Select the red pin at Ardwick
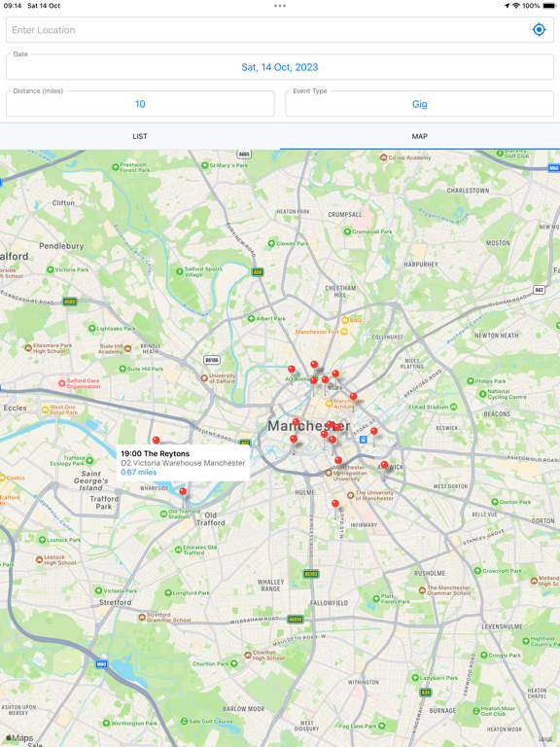The image size is (560, 747). point(384,465)
